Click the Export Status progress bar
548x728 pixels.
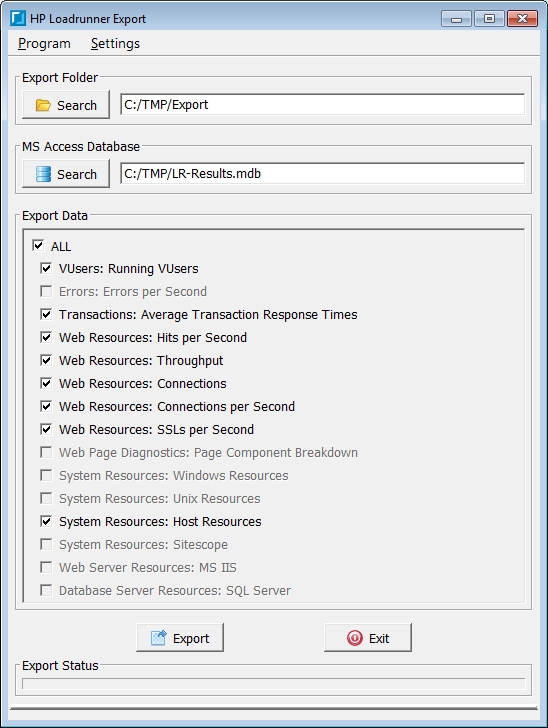click(274, 684)
